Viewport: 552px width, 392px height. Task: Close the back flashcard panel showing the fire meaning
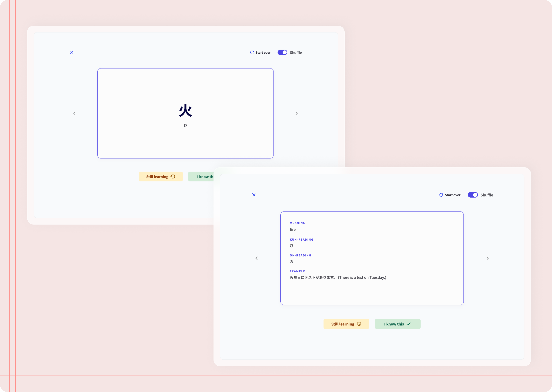[254, 195]
